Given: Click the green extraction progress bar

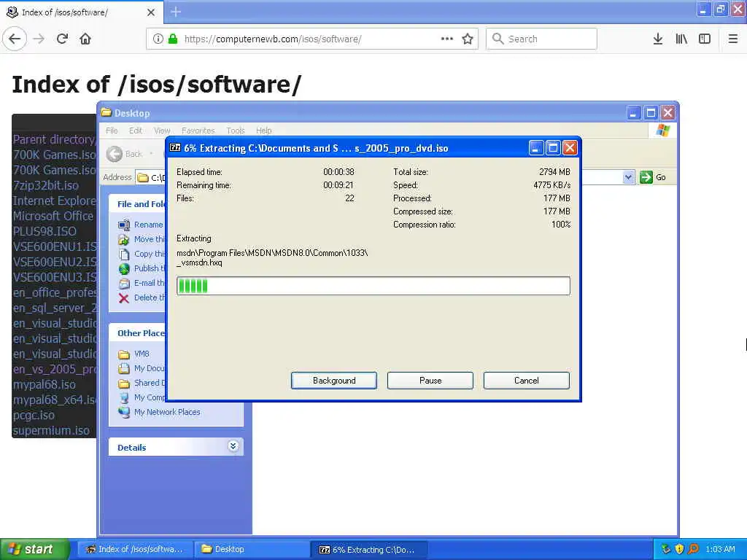Looking at the screenshot, I should coord(373,286).
